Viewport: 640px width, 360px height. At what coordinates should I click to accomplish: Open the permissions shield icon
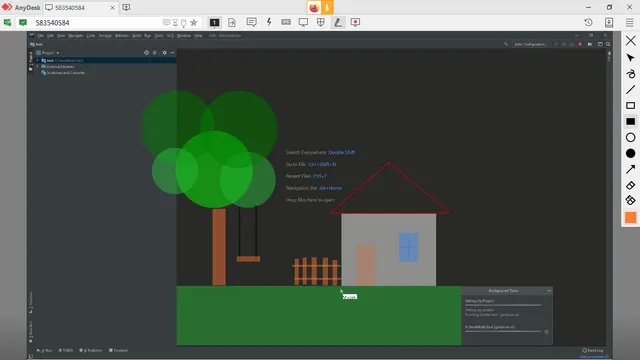tap(321, 22)
